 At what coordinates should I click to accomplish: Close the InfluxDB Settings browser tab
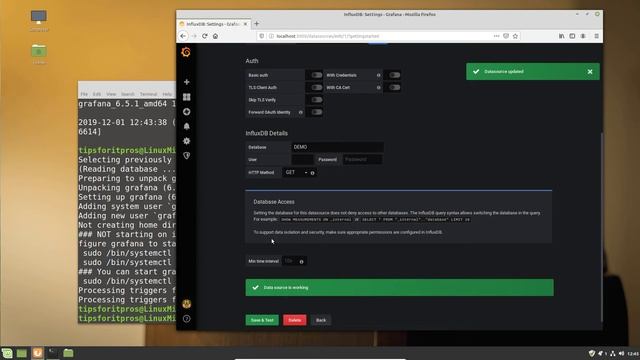[x=245, y=24]
